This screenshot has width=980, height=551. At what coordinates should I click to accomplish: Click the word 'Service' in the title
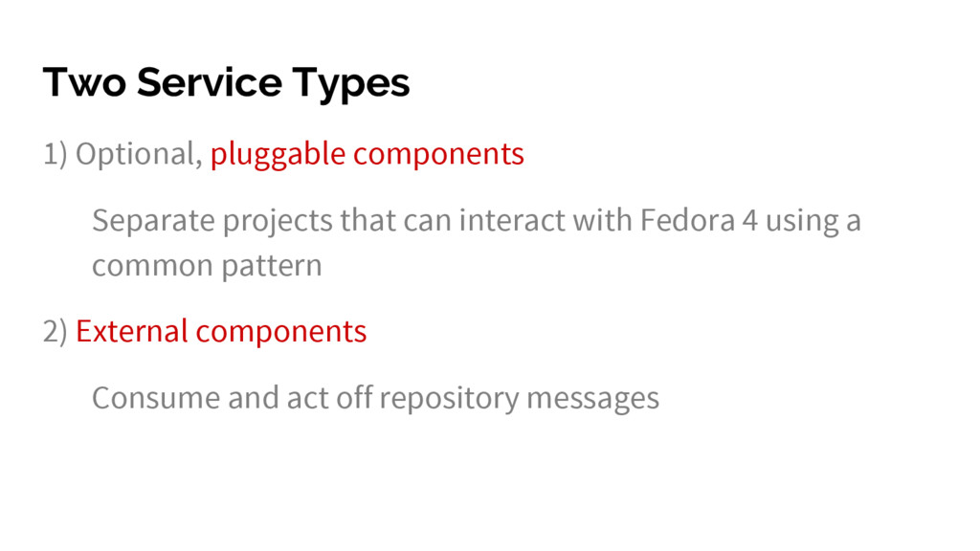[x=210, y=82]
